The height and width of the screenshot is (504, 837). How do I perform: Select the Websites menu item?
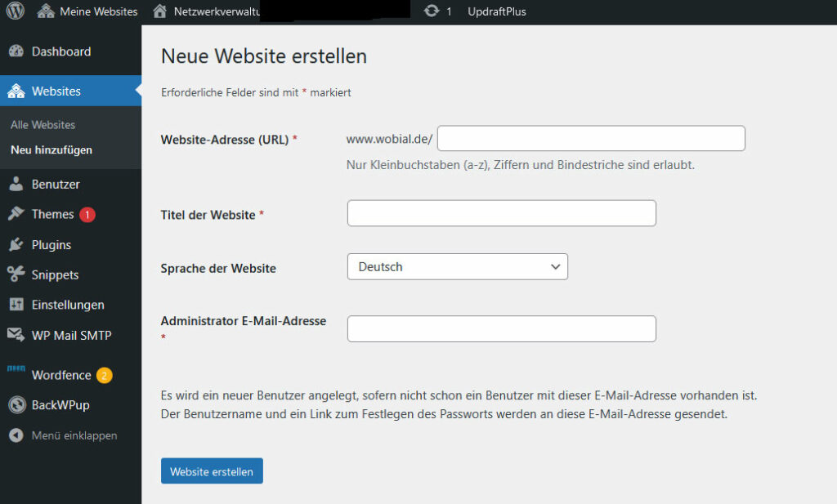pos(70,91)
